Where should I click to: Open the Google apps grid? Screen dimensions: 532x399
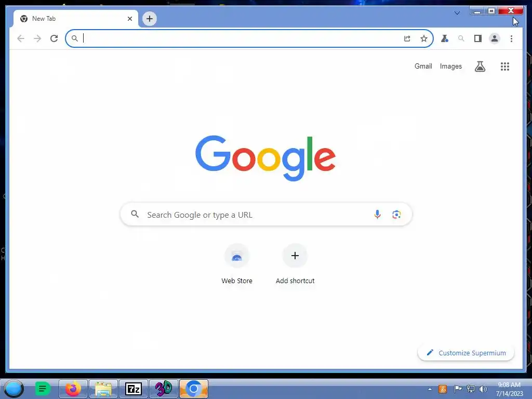coord(505,66)
